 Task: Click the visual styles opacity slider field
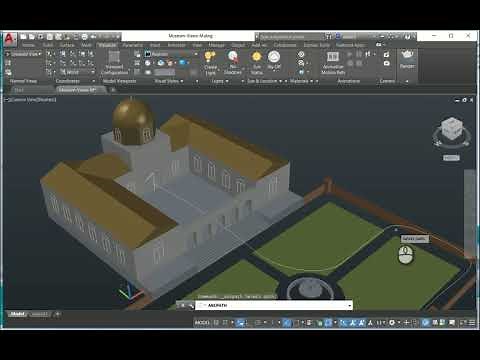point(164,72)
